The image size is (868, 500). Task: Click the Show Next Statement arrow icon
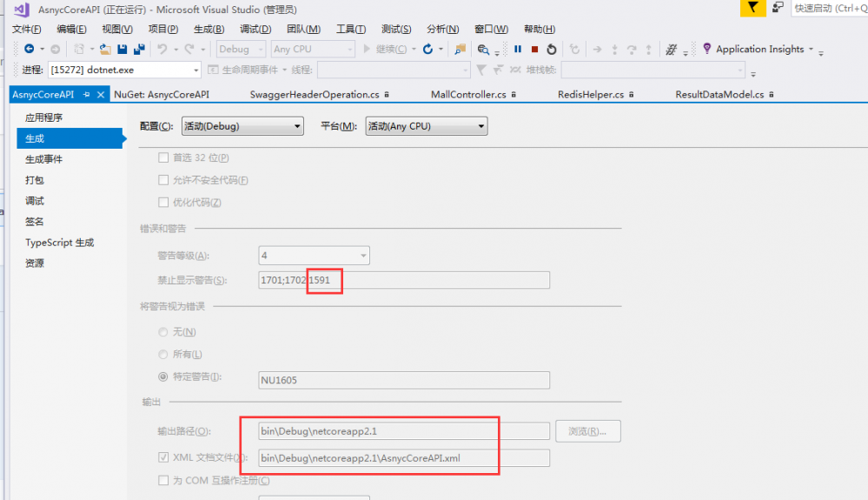pyautogui.click(x=597, y=50)
